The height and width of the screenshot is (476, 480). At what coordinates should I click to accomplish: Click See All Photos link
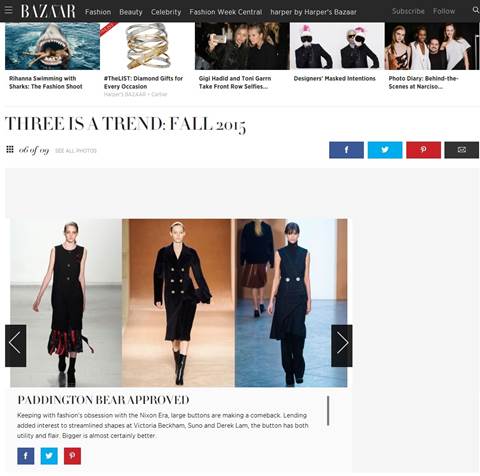click(x=76, y=151)
